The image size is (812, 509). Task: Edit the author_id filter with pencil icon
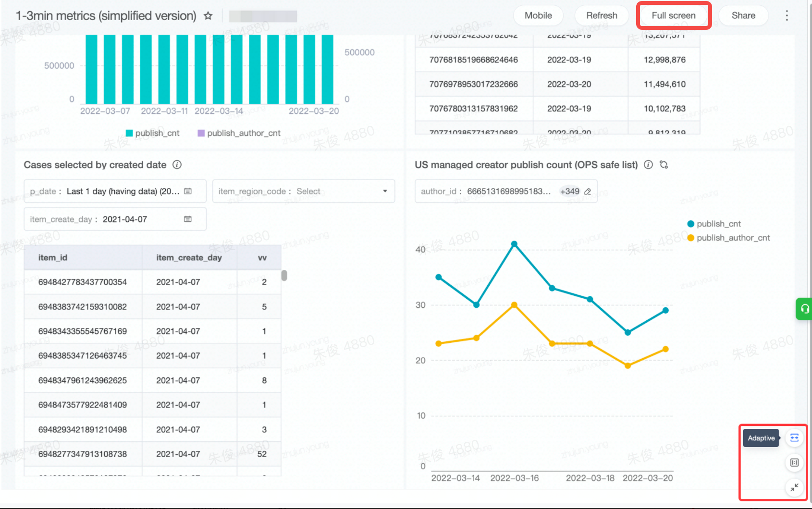(588, 191)
